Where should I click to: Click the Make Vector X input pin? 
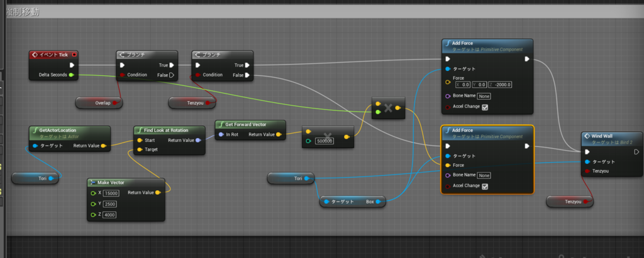pos(93,193)
